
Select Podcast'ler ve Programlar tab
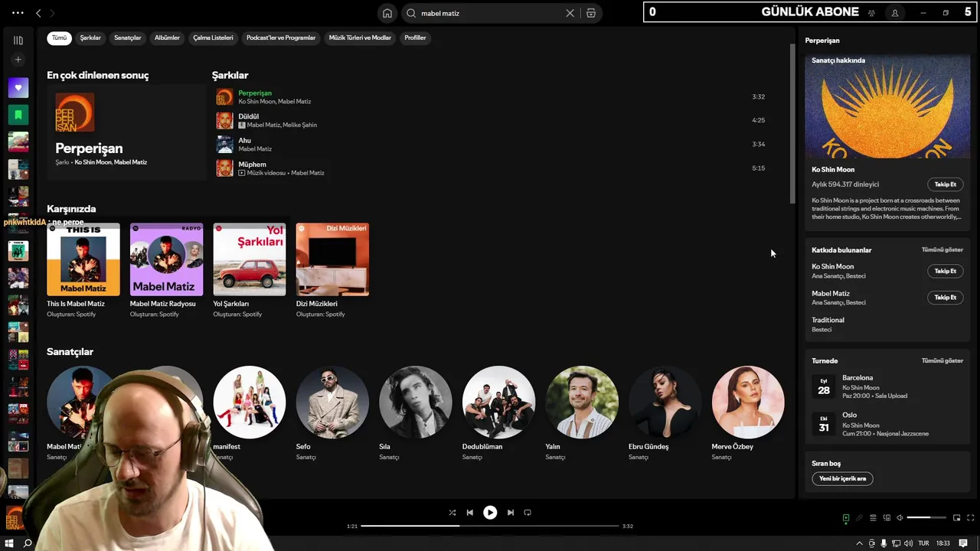(x=281, y=37)
